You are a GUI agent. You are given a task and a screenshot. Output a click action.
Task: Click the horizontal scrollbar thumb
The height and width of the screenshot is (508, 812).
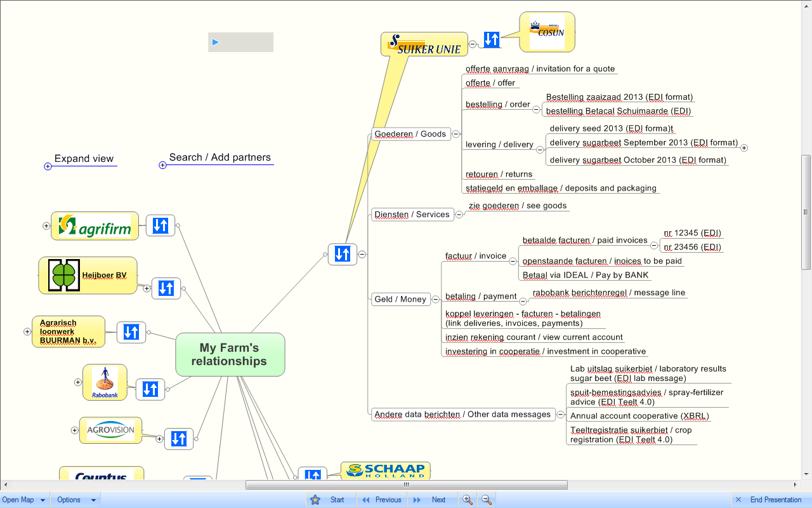(407, 485)
